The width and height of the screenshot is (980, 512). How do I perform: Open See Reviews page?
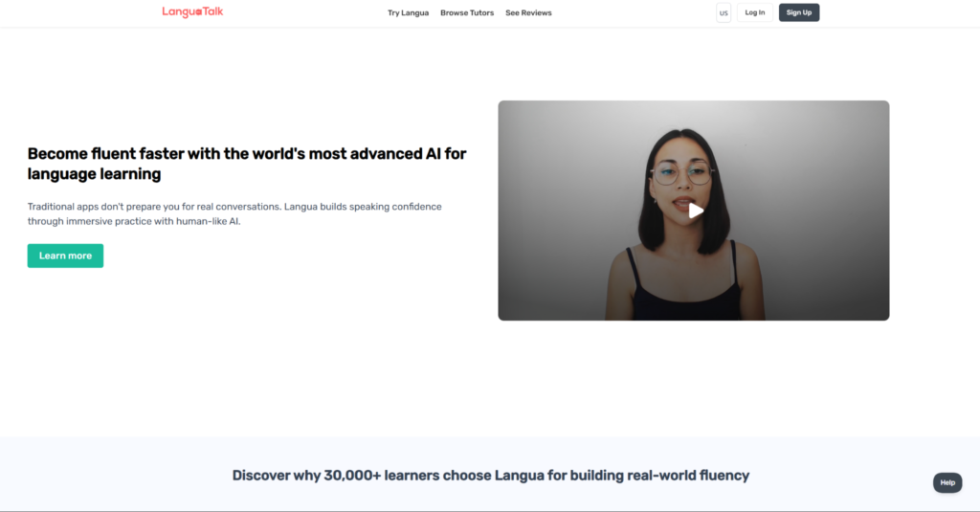pyautogui.click(x=528, y=12)
